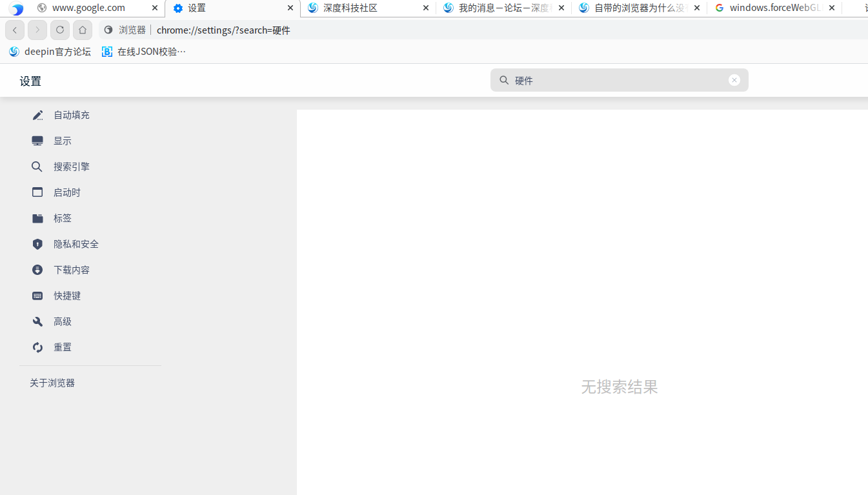Close the www.google.com tab
The width and height of the screenshot is (868, 495).
coord(154,8)
